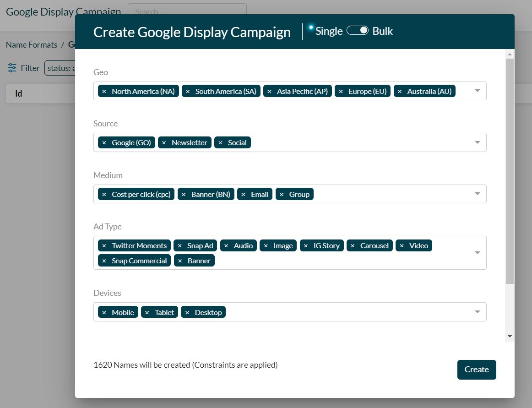
Task: Expand the Source dropdown
Action: (x=478, y=142)
